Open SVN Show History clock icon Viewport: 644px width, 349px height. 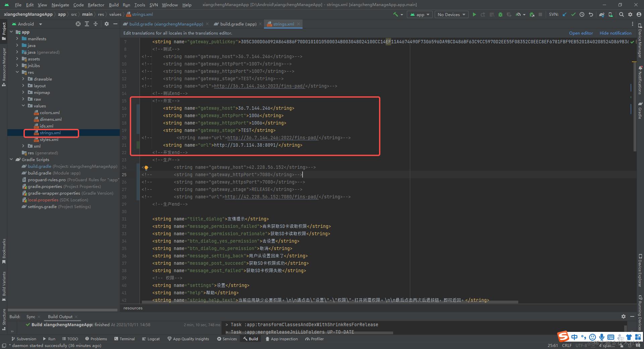tap(582, 14)
